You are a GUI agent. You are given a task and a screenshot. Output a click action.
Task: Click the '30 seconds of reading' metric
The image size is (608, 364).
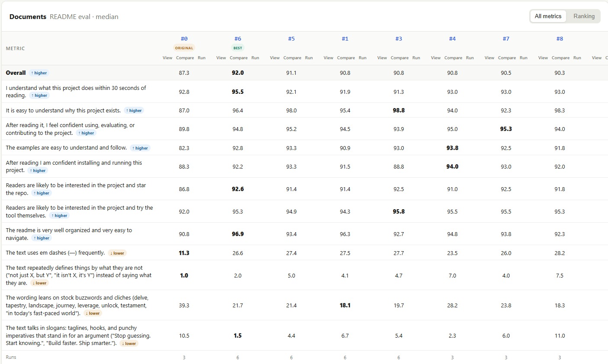click(76, 91)
